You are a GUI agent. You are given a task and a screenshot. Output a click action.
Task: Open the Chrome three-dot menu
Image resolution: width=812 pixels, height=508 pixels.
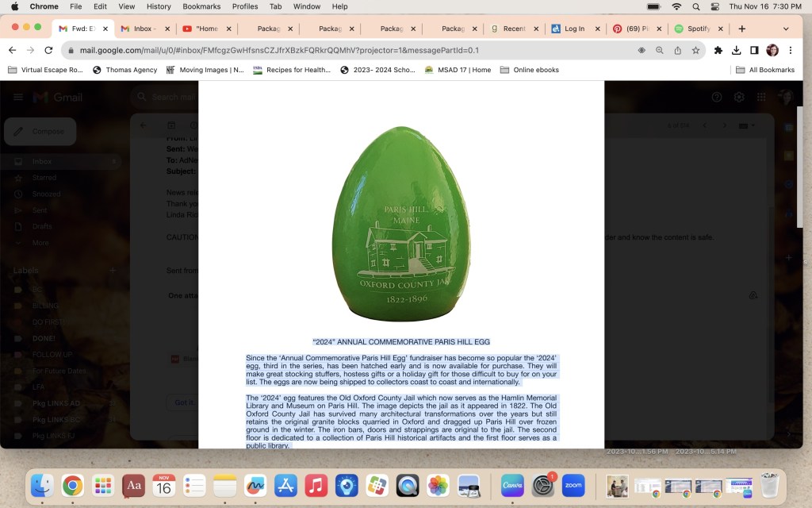tap(791, 50)
